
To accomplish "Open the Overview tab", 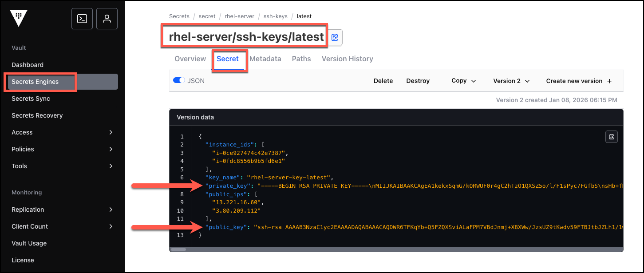I will (x=190, y=59).
